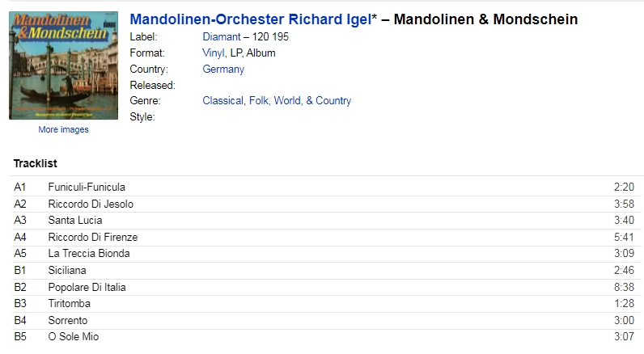
Task: Select the La Treccia Bionda track
Action: pos(326,254)
